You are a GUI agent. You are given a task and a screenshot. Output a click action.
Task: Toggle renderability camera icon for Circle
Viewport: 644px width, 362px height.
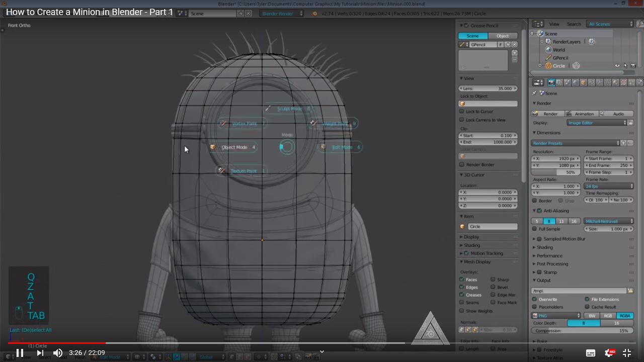tap(633, 66)
